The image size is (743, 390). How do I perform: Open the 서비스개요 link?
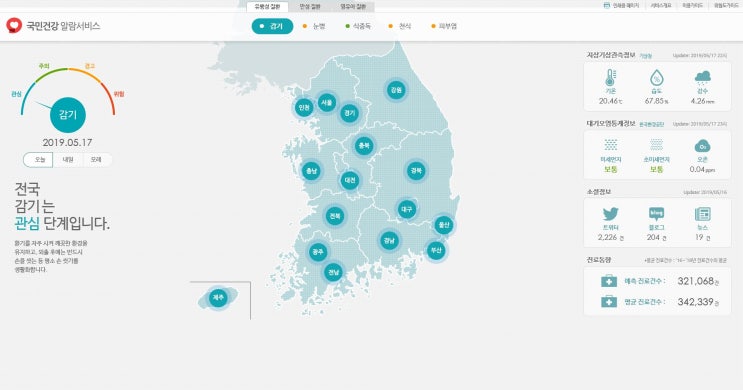[x=661, y=6]
